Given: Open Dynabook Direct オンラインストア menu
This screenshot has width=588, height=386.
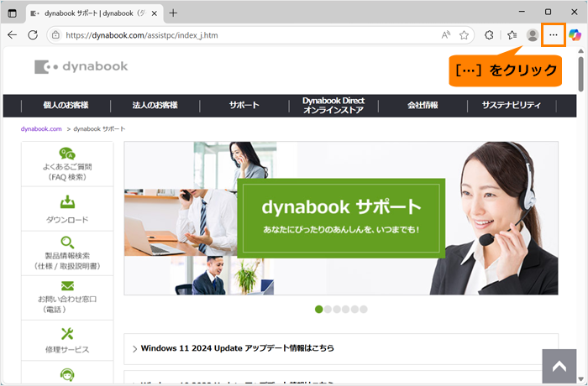Looking at the screenshot, I should click(333, 105).
